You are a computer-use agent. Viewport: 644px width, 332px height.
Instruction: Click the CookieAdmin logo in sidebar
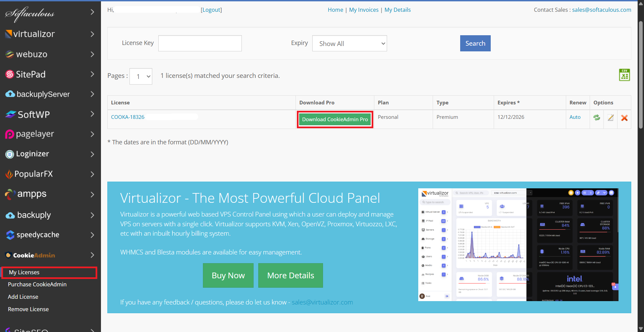30,255
